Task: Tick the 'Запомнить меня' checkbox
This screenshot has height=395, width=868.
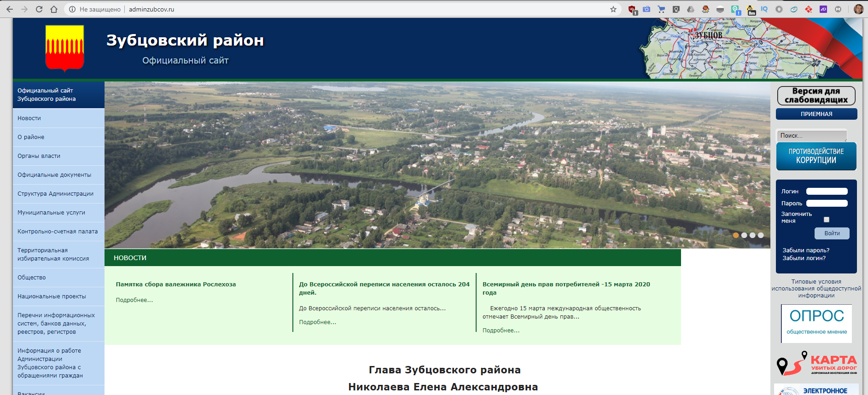Action: (827, 220)
